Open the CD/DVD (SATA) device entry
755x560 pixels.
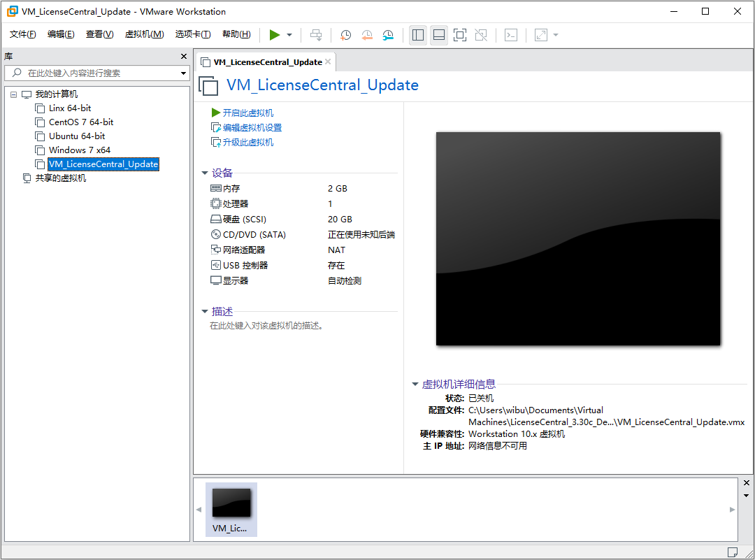[x=248, y=235]
